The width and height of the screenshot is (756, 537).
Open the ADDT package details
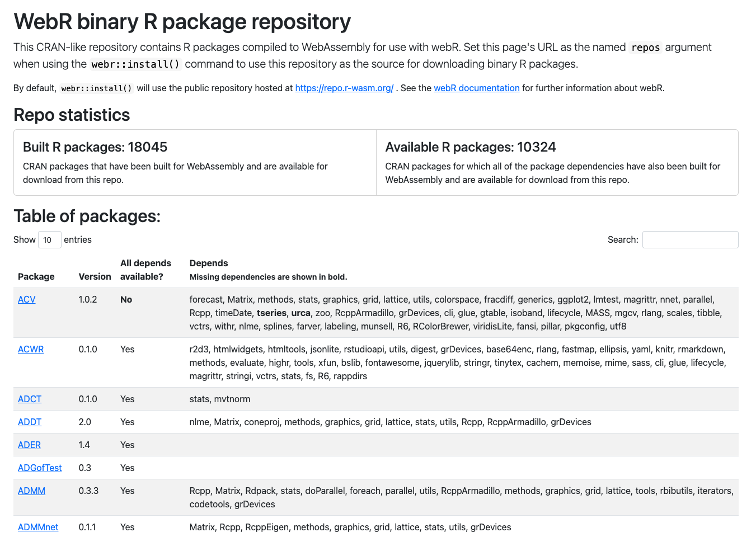(30, 422)
